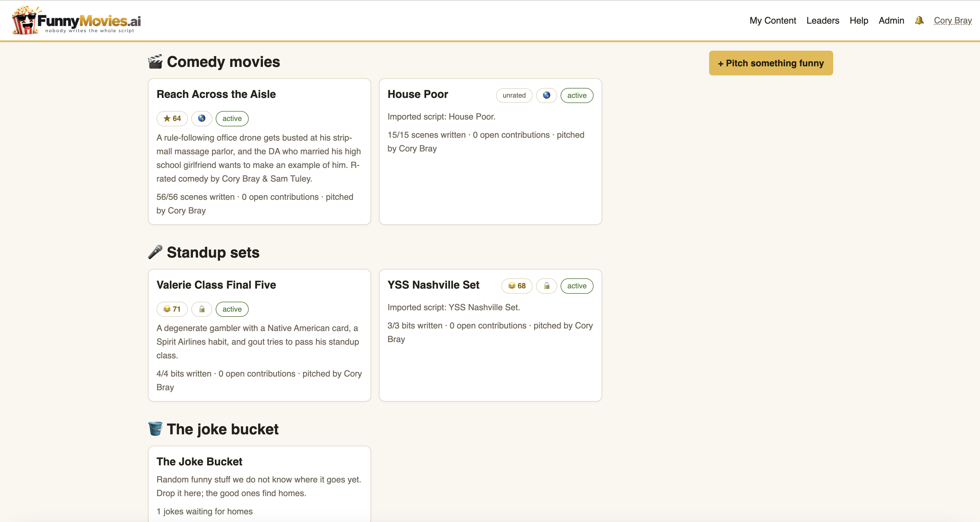
Task: Click the Pitch something funny button
Action: (771, 63)
